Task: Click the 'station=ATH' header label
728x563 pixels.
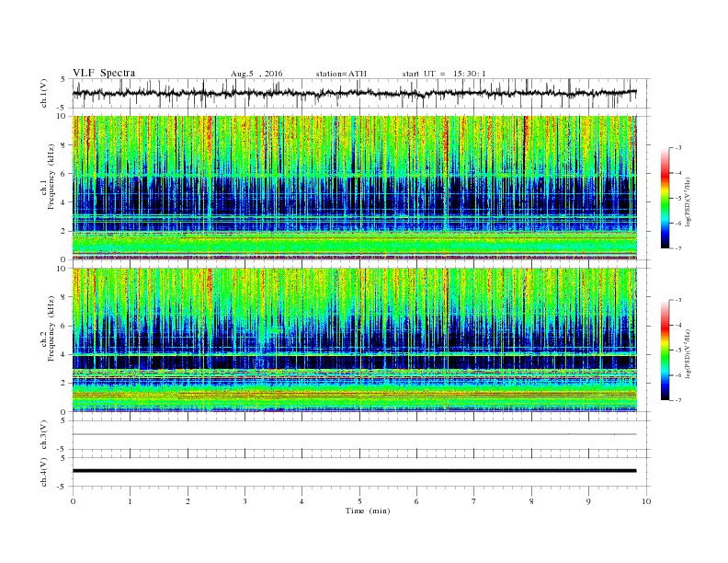Action: pyautogui.click(x=341, y=74)
